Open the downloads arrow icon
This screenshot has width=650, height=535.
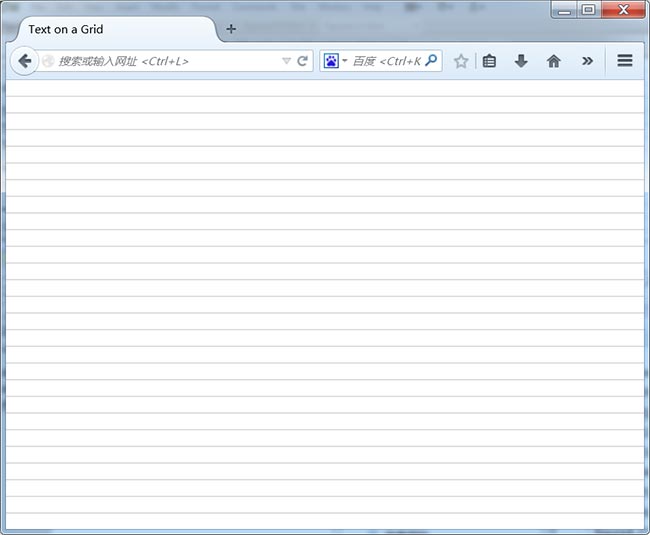pyautogui.click(x=521, y=61)
